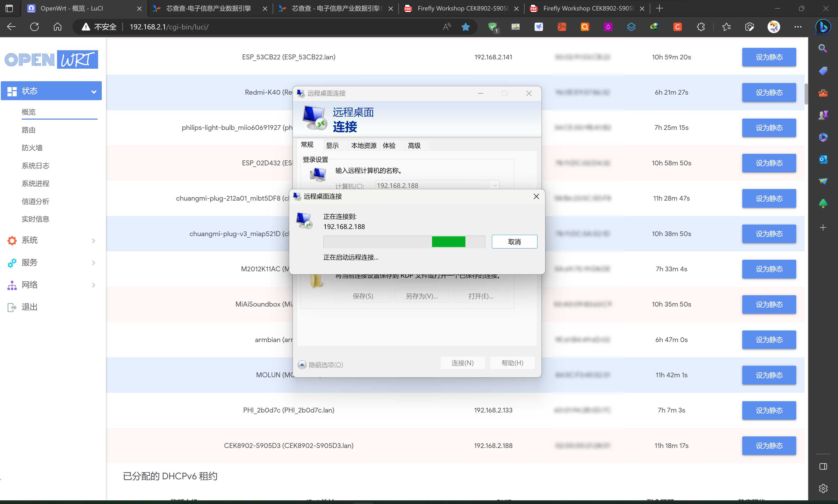This screenshot has width=838, height=504.
Task: Close the connecting progress dialog
Action: [x=536, y=196]
